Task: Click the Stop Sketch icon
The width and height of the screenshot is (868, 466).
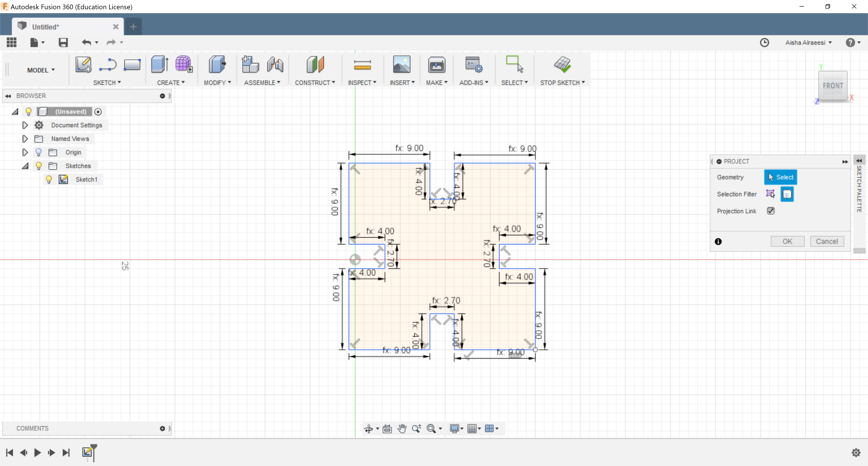Action: (x=562, y=64)
